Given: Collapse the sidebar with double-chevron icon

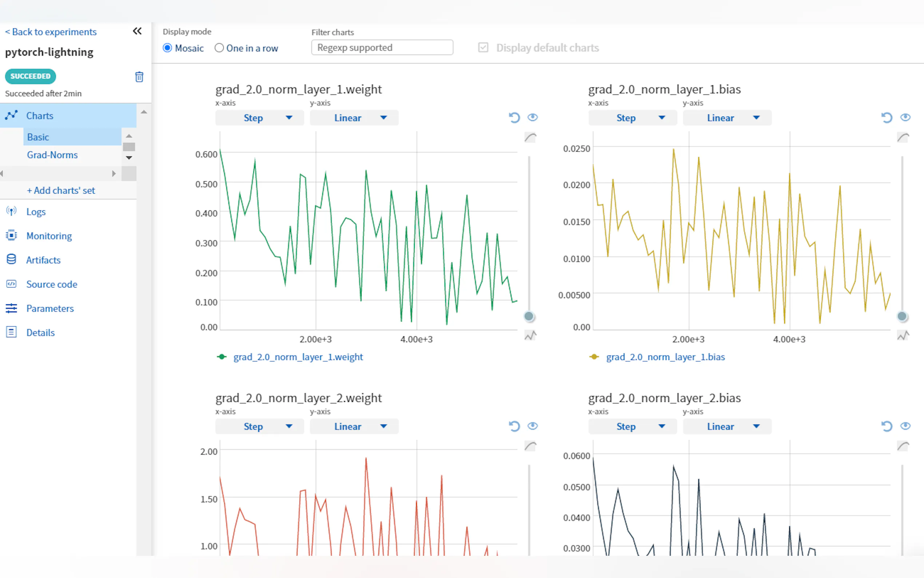Looking at the screenshot, I should (137, 31).
